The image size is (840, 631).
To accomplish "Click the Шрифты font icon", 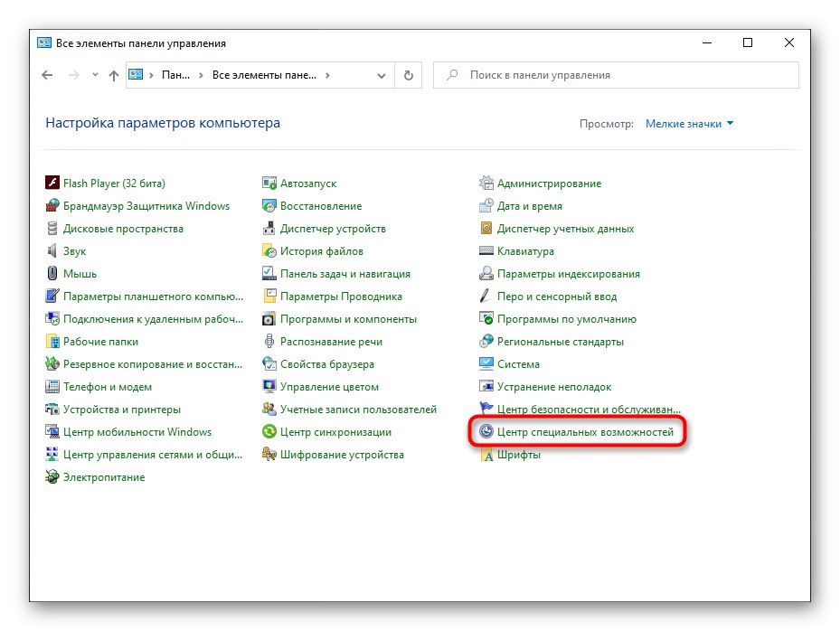I will (x=486, y=454).
